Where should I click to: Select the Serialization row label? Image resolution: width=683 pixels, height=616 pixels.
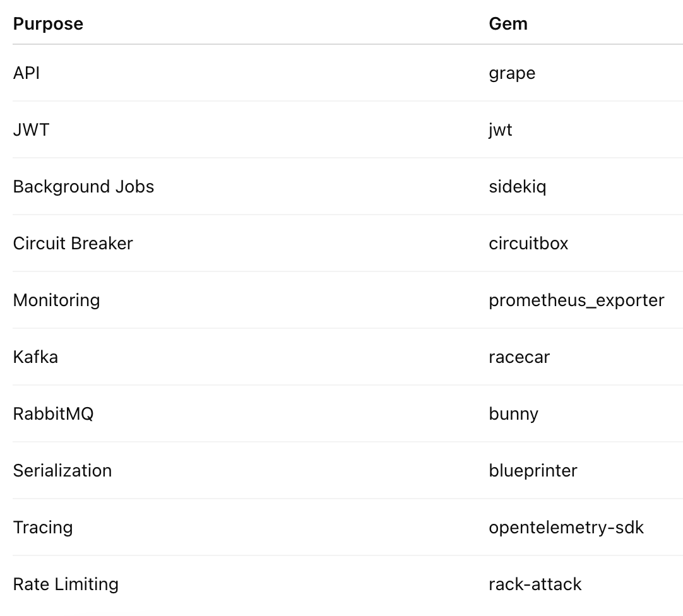click(x=62, y=471)
